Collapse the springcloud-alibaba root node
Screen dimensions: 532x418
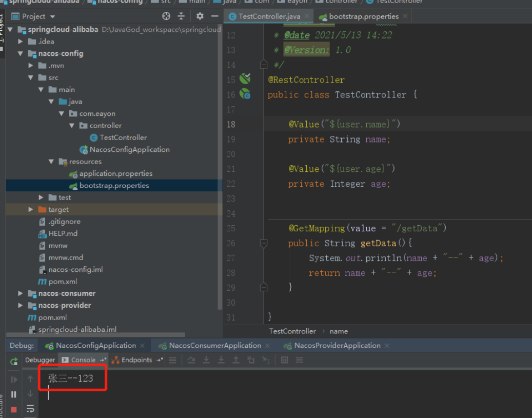10,30
